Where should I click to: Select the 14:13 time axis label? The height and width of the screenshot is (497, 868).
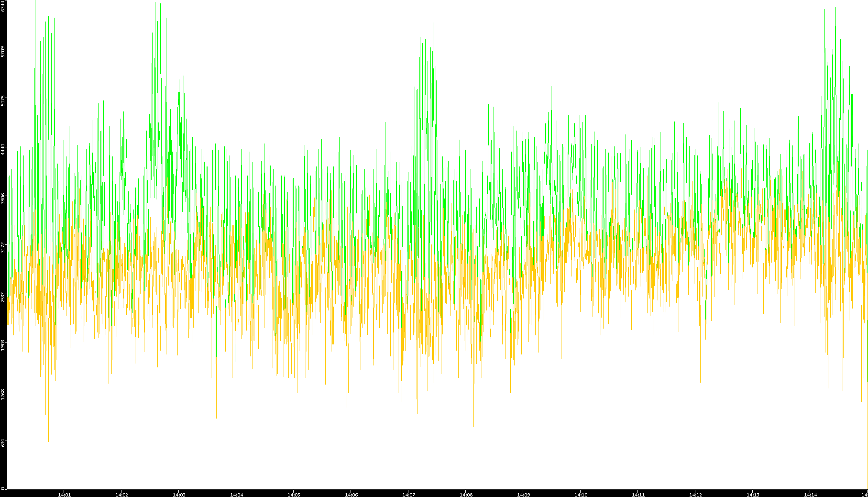(x=753, y=495)
